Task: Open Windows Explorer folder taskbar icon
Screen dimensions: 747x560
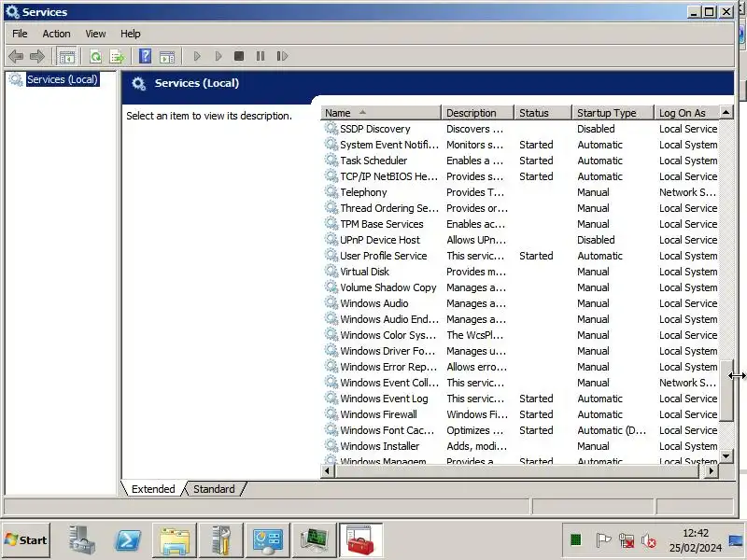Action: (175, 540)
